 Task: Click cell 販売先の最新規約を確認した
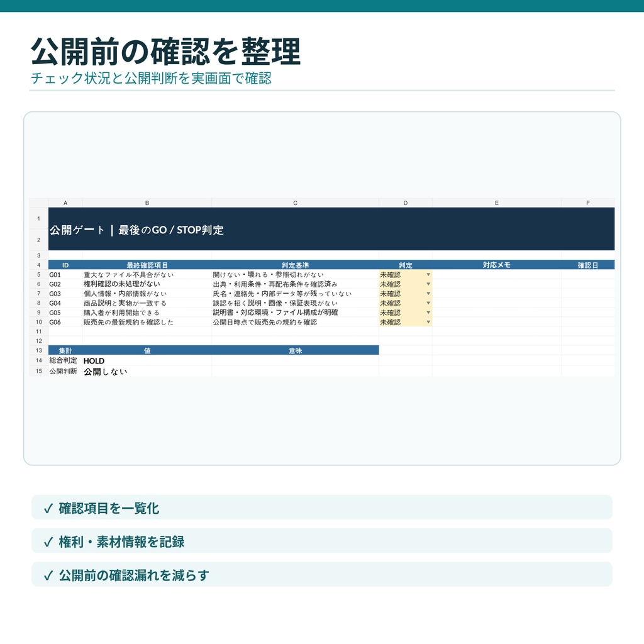[x=147, y=322]
